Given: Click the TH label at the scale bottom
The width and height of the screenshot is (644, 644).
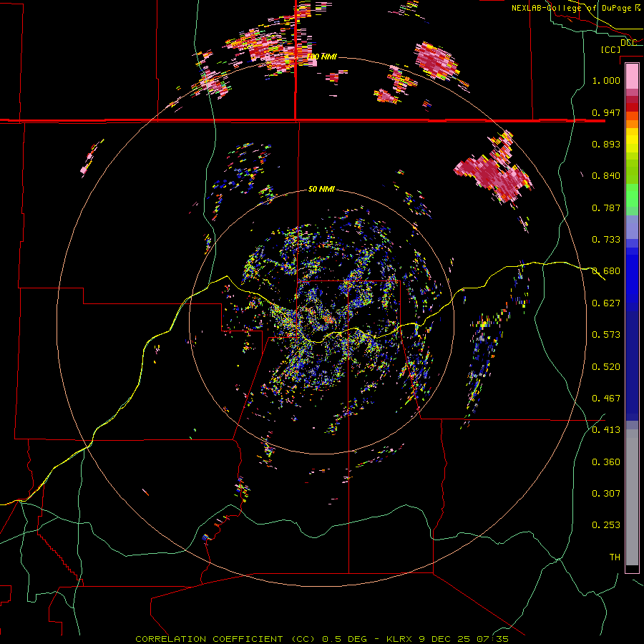Looking at the screenshot, I should (615, 557).
